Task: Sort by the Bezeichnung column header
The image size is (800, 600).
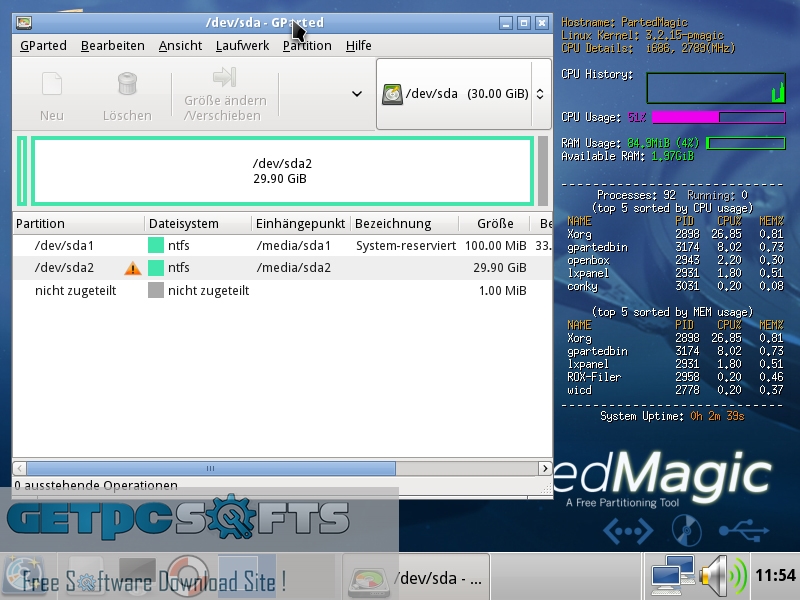Action: [405, 223]
